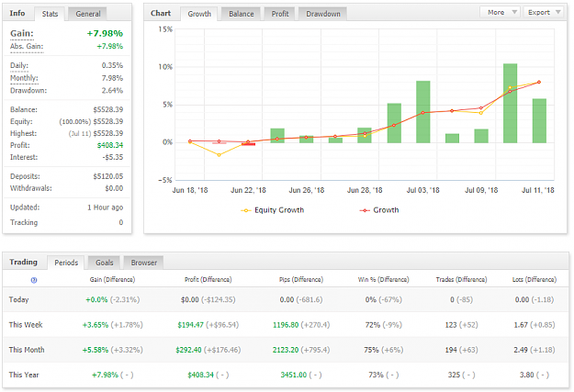This screenshot has width=574, height=392.
Task: Click the Tracking value 0
Action: point(121,222)
